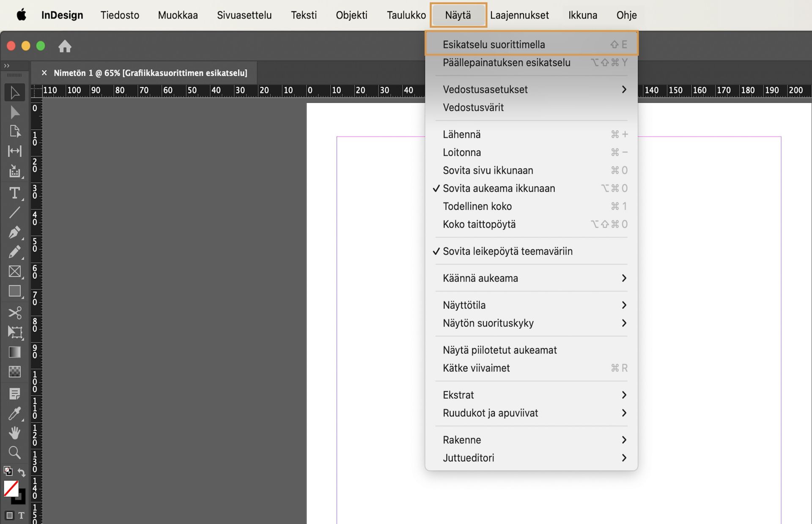This screenshot has height=524, width=812.
Task: Select the Zoom magnifier tool
Action: (x=14, y=453)
